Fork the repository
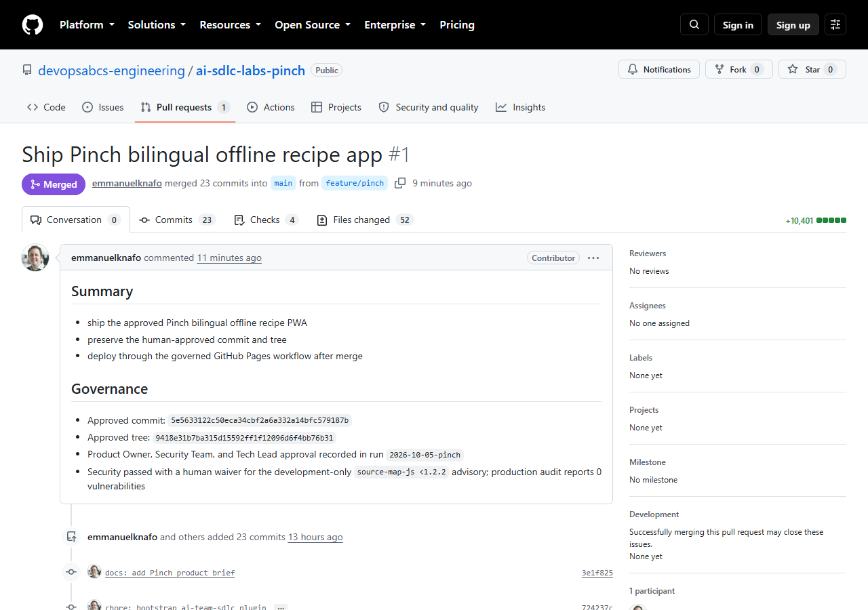The width and height of the screenshot is (868, 610). 738,69
